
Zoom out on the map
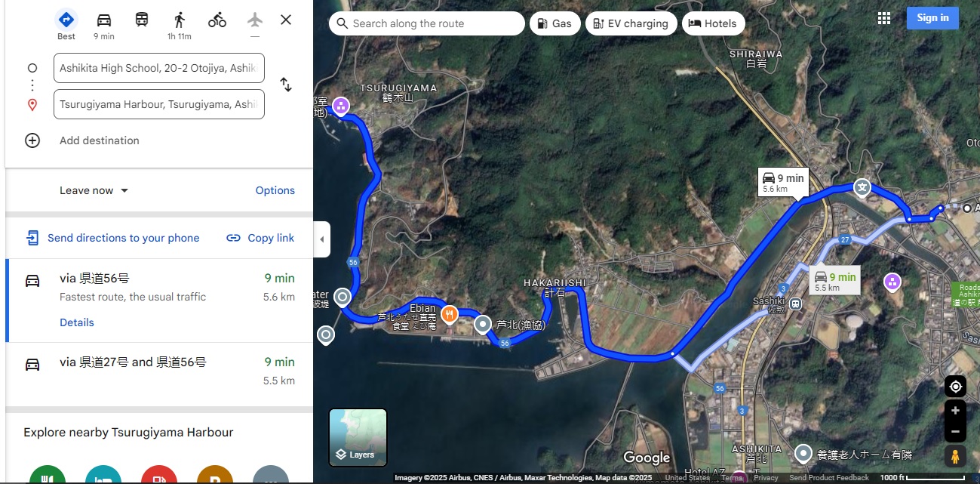click(x=955, y=432)
